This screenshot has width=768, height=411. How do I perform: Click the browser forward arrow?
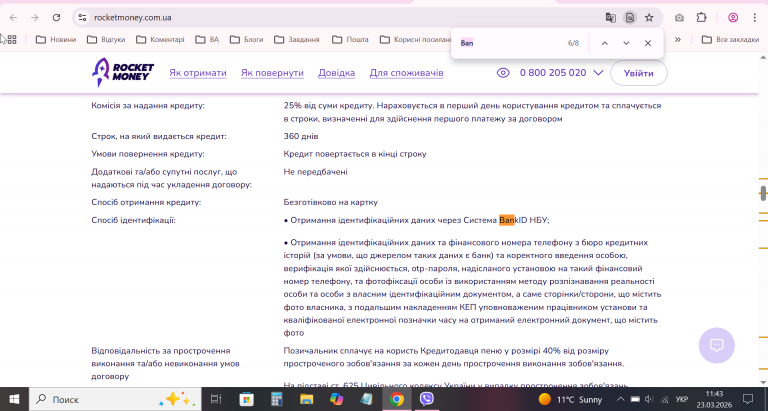[34, 18]
